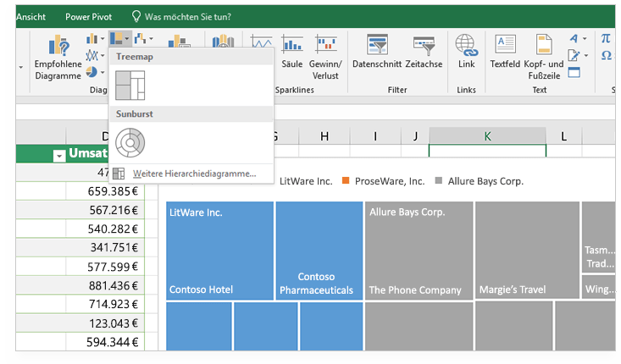
Task: Insert a symbol with the omega icon
Action: (606, 55)
